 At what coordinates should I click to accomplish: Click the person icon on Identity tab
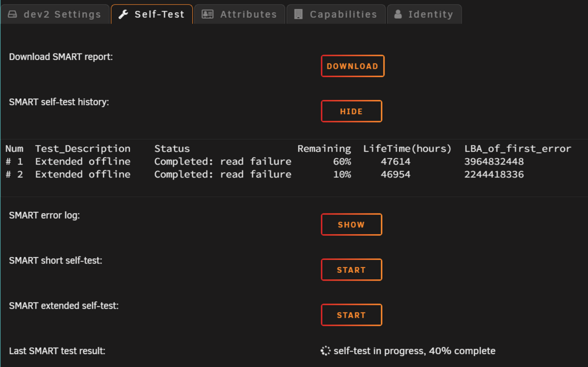coord(398,14)
